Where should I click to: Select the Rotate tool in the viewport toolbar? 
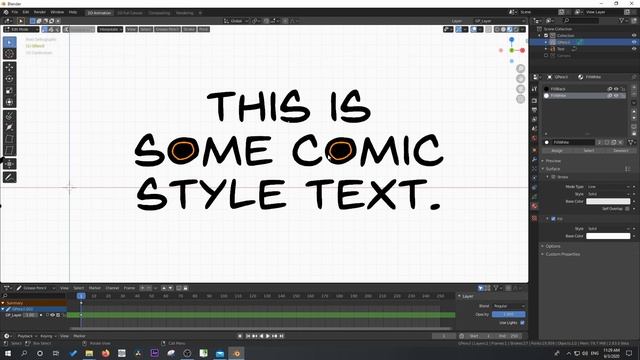pyautogui.click(x=9, y=79)
